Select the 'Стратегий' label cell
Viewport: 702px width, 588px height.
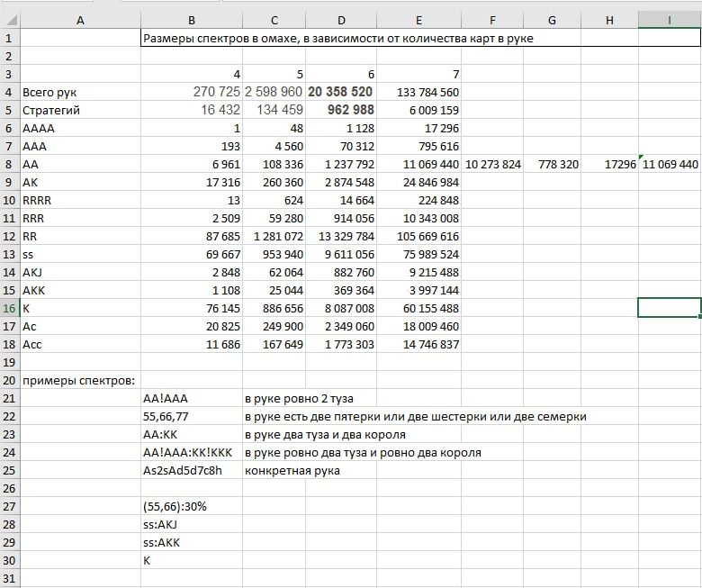pyautogui.click(x=80, y=110)
